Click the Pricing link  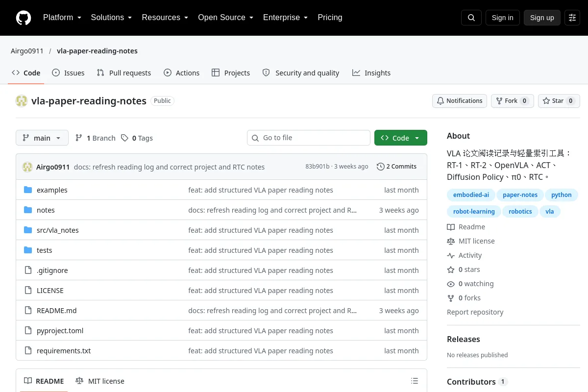tap(330, 18)
